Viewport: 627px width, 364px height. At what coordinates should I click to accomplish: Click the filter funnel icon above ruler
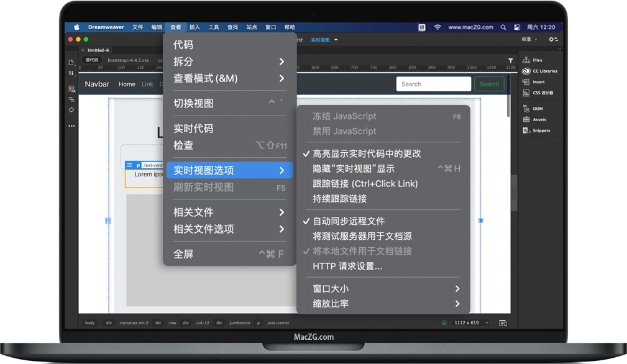click(511, 60)
